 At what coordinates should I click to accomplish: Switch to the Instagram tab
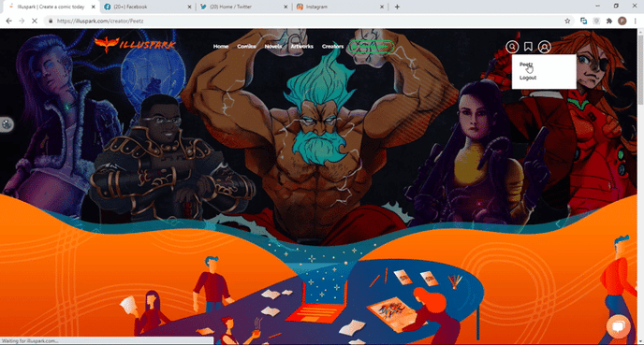coord(340,7)
